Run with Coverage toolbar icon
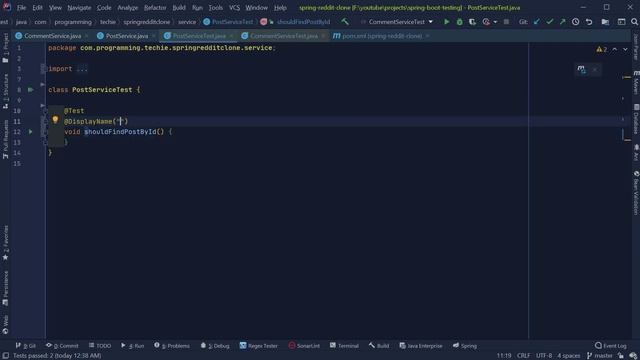The image size is (640, 360). [472, 22]
